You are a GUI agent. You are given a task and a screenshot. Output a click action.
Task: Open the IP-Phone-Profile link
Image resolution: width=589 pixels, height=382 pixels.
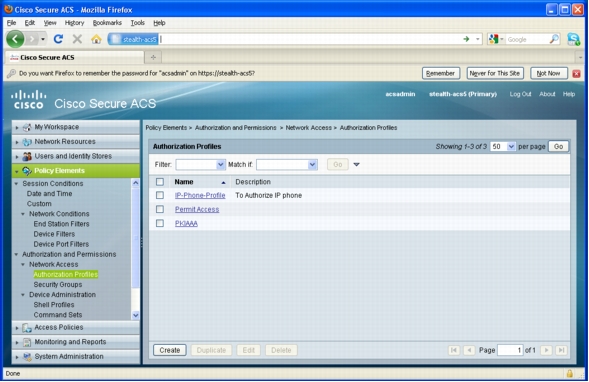pos(200,195)
